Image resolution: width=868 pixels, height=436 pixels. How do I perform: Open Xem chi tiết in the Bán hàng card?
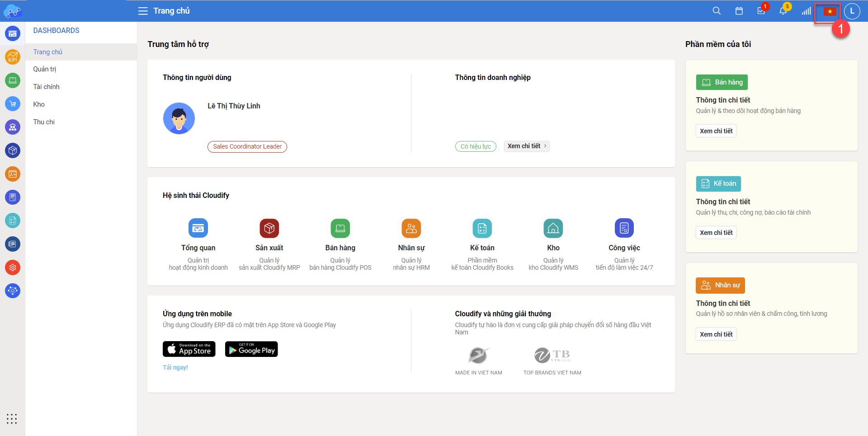coord(716,131)
